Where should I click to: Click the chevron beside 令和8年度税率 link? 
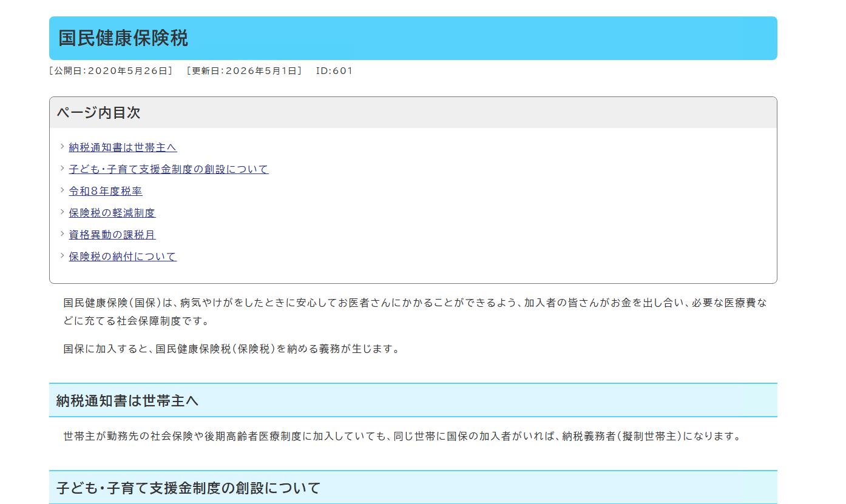pyautogui.click(x=62, y=190)
